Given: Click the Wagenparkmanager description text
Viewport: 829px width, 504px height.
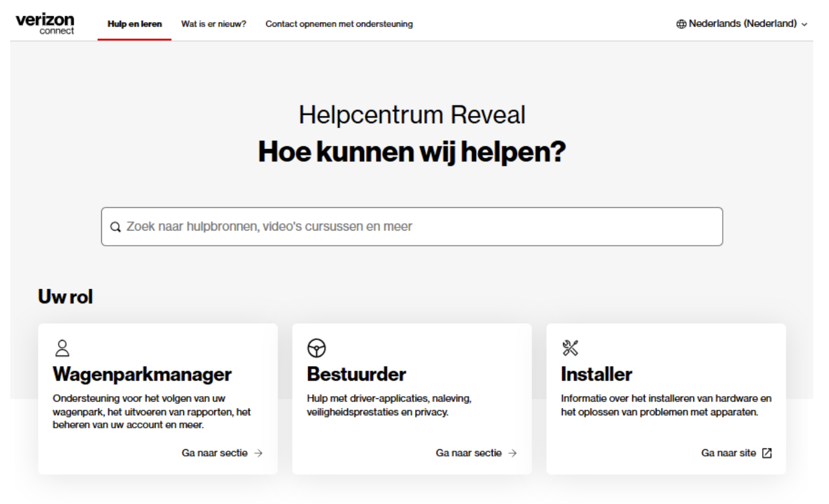Looking at the screenshot, I should 152,411.
